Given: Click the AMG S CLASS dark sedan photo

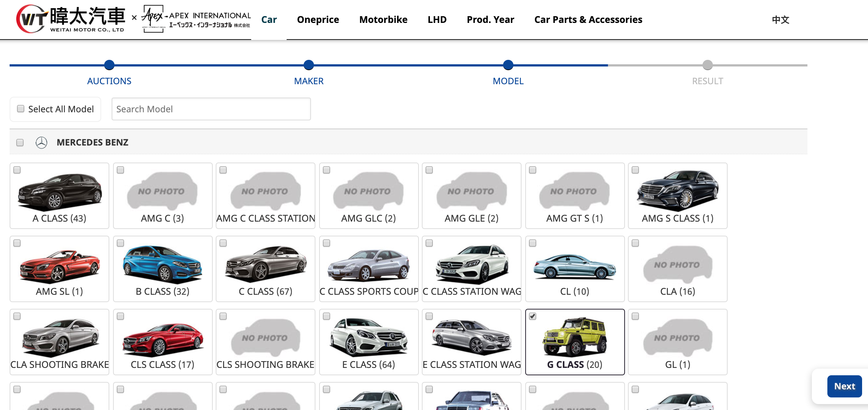Looking at the screenshot, I should (x=678, y=191).
